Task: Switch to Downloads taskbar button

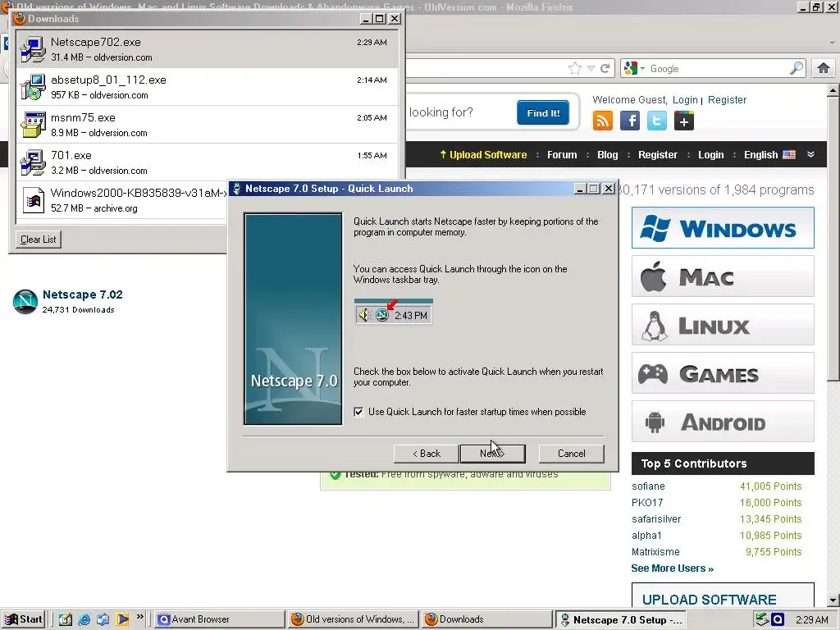Action: [486, 619]
